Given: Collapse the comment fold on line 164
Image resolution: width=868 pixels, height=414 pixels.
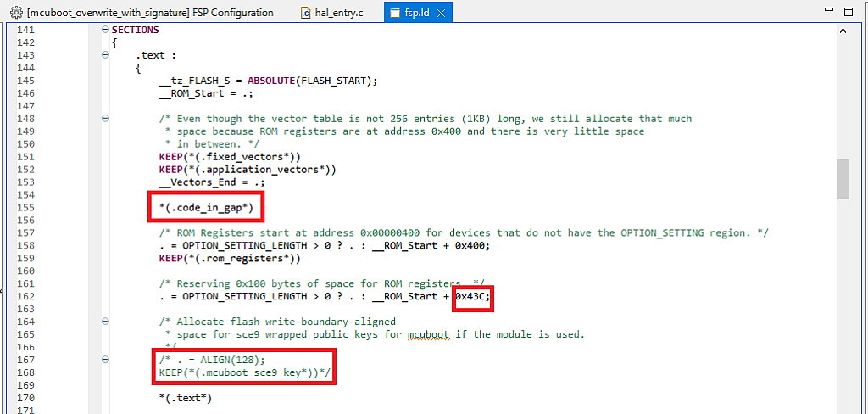Looking at the screenshot, I should 105,322.
